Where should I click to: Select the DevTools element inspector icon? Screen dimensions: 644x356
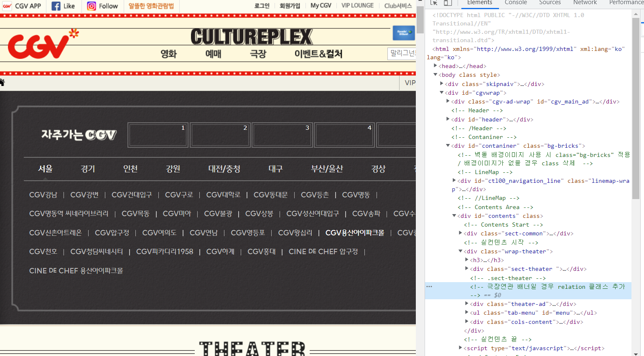click(434, 3)
